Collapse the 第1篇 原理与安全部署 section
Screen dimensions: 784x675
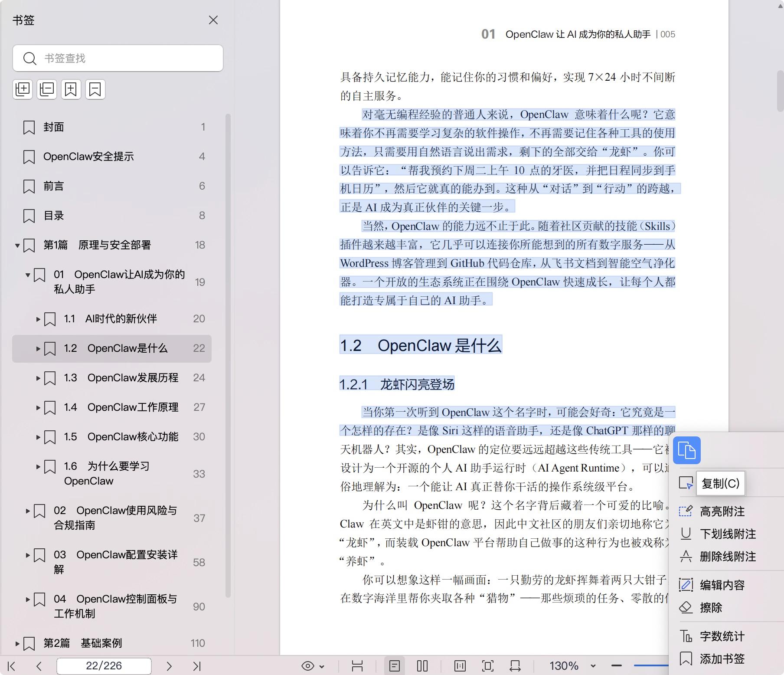point(17,246)
